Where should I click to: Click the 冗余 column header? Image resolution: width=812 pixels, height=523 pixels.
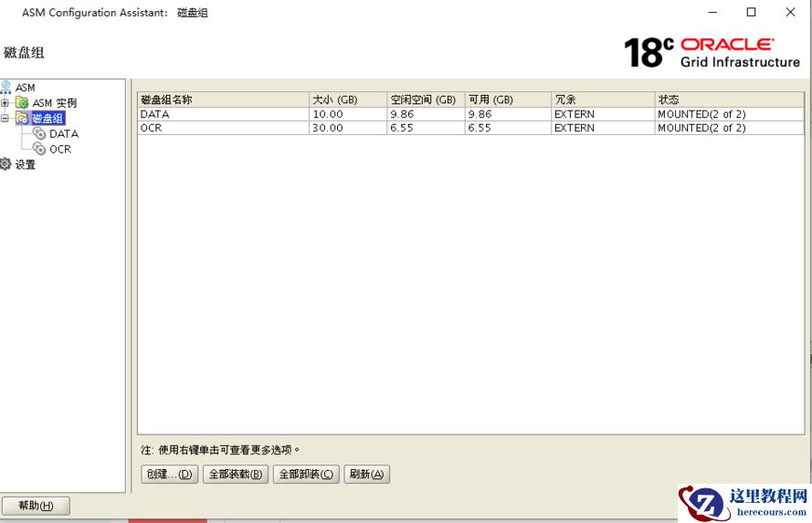[603, 99]
